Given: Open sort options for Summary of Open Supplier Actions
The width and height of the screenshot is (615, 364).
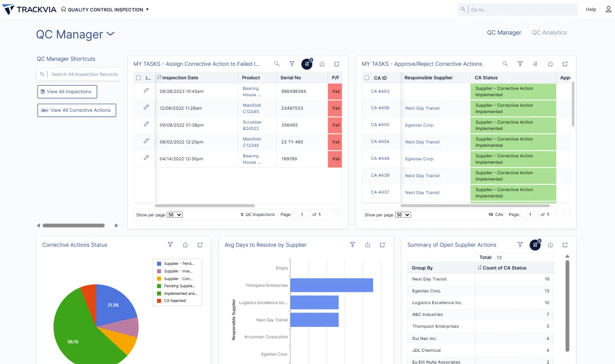Looking at the screenshot, I should [x=535, y=245].
